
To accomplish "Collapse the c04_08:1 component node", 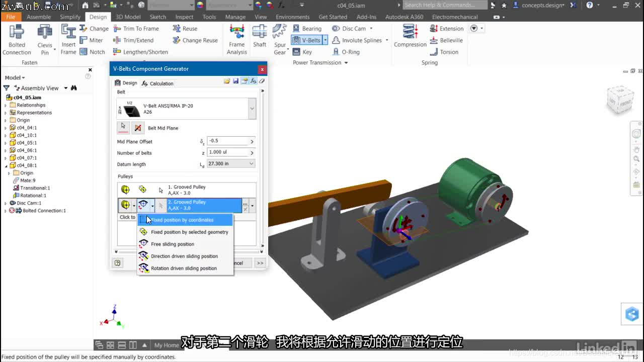I will pyautogui.click(x=6, y=165).
